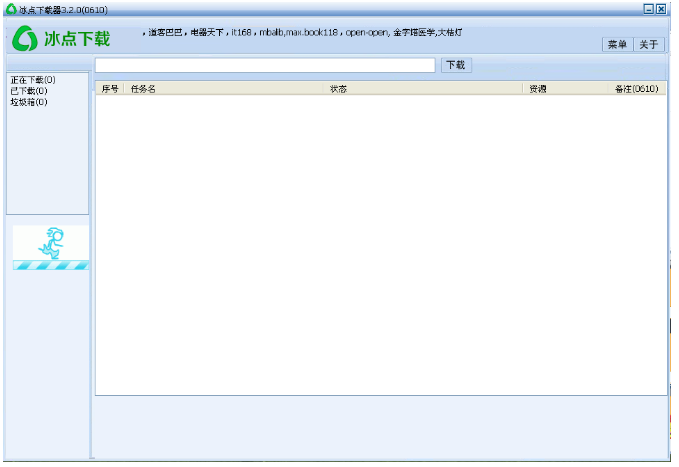Sort by the 状态 column header
The height and width of the screenshot is (467, 679).
(x=425, y=90)
